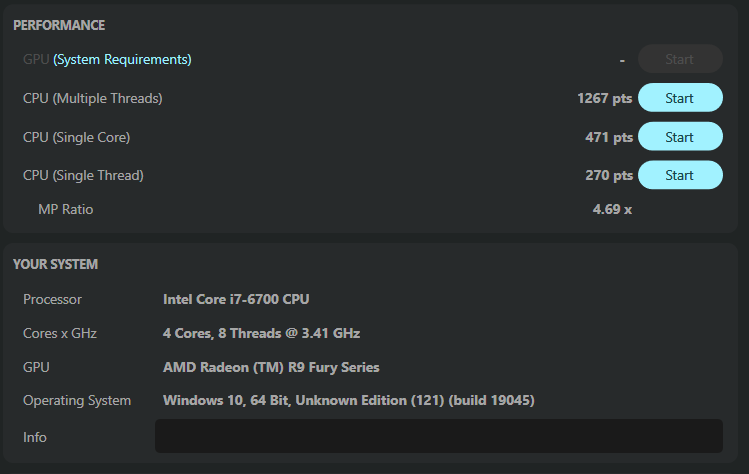Start the CPU Multiple Threads benchmark
Screen dimensions: 749x474
[680, 98]
